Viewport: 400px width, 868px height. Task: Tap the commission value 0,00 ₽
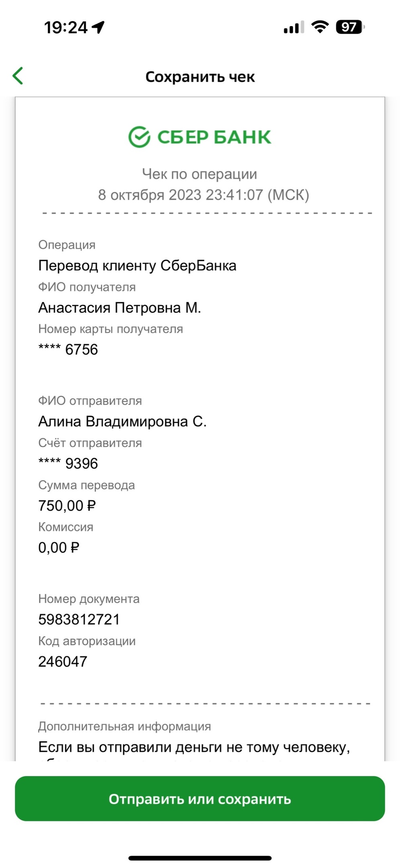coord(59,548)
